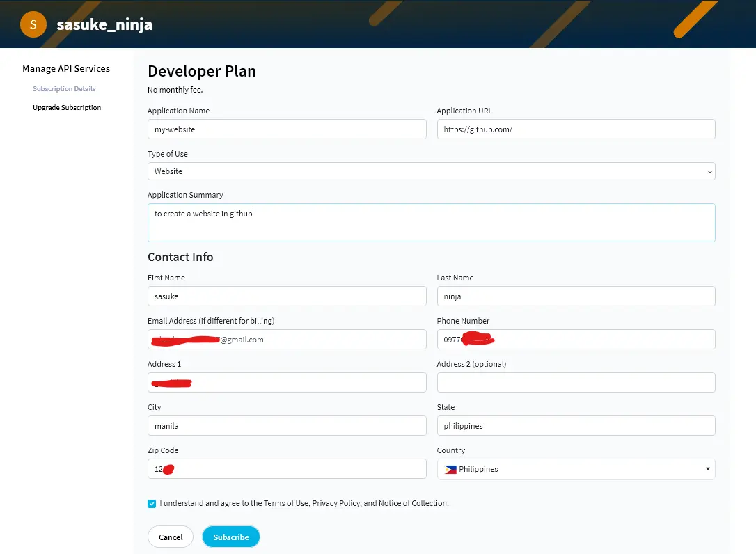Open the Privacy Policy link
Screen dimensions: 756x554
click(x=336, y=503)
